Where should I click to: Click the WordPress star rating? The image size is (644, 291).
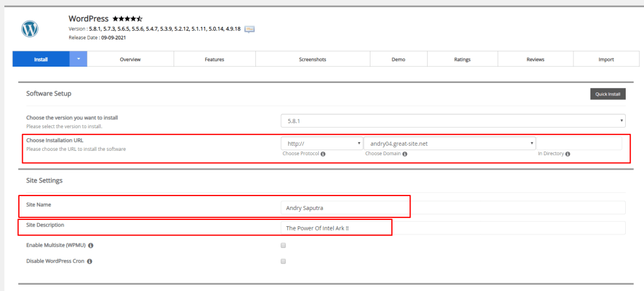pyautogui.click(x=128, y=19)
